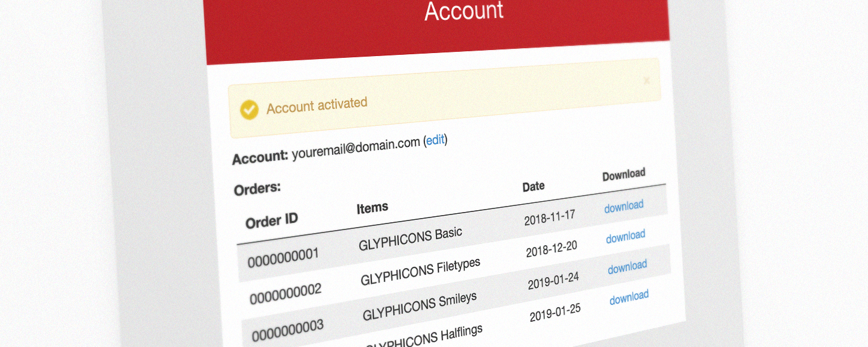
Task: Click the Date column header
Action: 533,187
